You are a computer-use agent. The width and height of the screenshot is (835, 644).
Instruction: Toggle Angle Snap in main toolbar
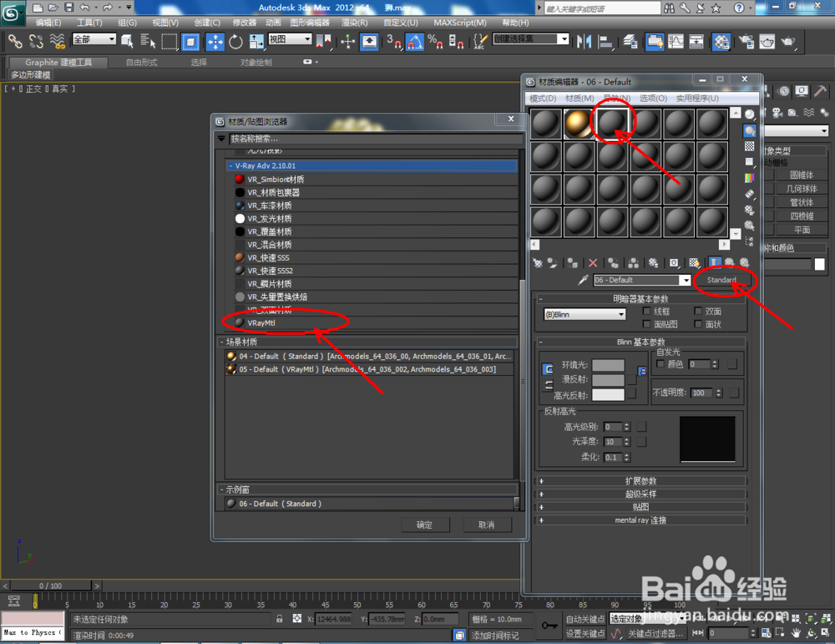pyautogui.click(x=415, y=41)
